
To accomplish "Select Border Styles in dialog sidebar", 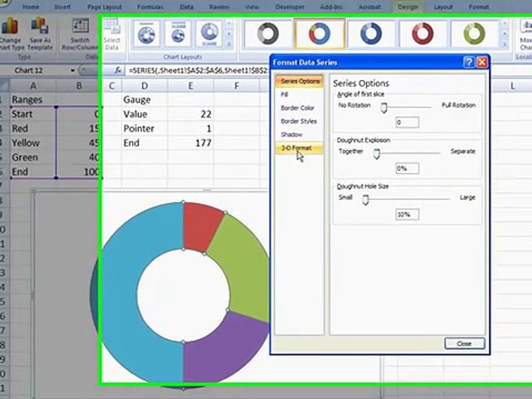I will (299, 121).
